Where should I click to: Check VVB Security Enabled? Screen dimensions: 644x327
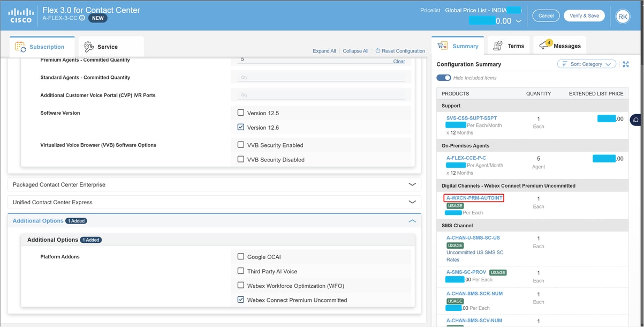click(241, 145)
